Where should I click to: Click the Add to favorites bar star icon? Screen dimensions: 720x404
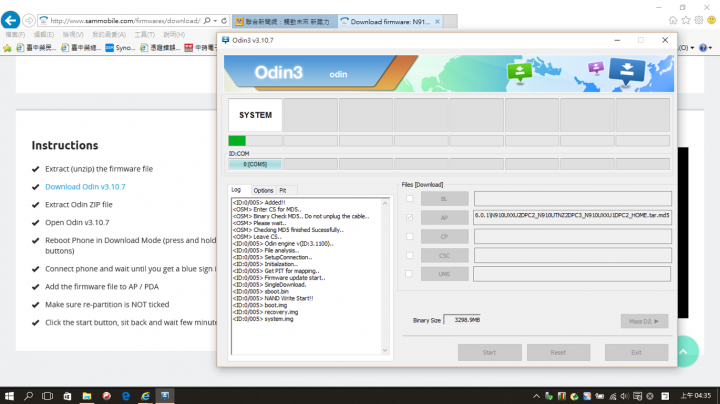click(x=7, y=48)
